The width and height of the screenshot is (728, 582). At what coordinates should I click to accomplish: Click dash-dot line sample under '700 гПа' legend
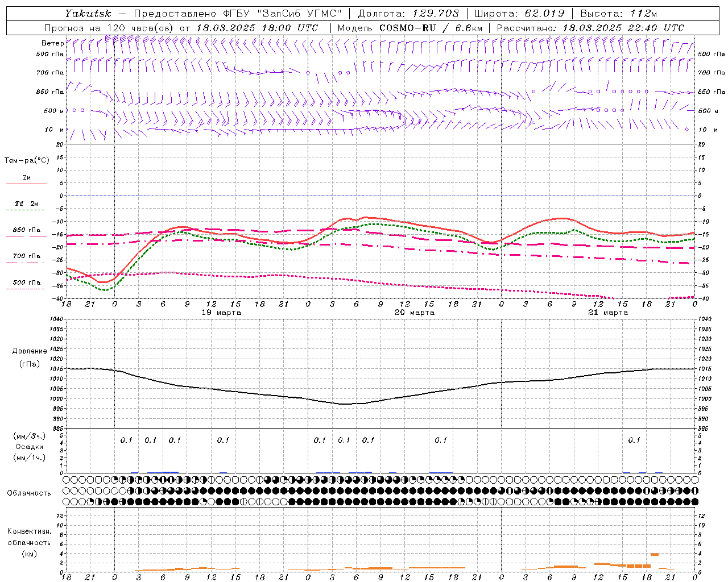[x=26, y=263]
